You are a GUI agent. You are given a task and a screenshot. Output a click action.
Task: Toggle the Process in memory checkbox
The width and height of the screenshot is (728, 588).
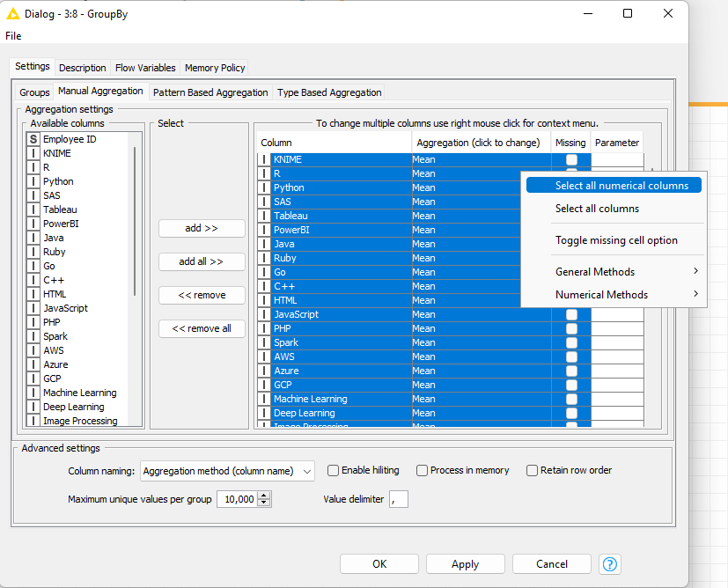pyautogui.click(x=423, y=470)
